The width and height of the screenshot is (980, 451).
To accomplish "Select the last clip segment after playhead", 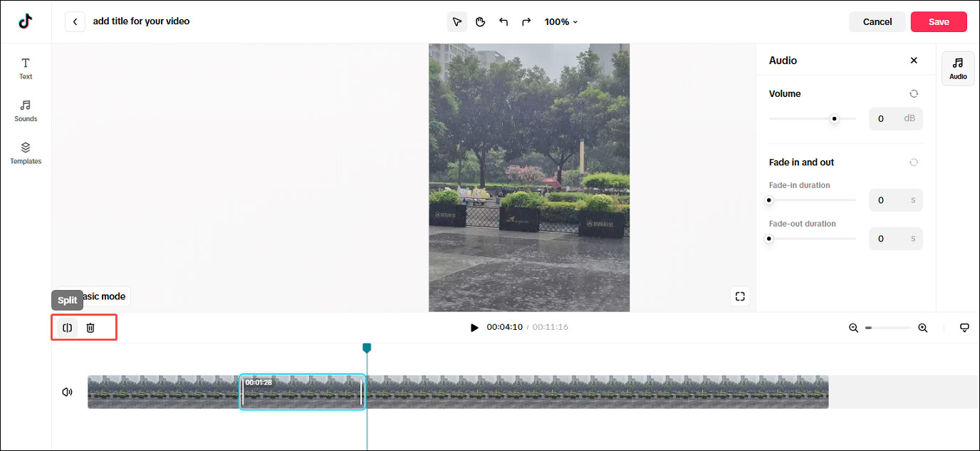I will point(598,392).
